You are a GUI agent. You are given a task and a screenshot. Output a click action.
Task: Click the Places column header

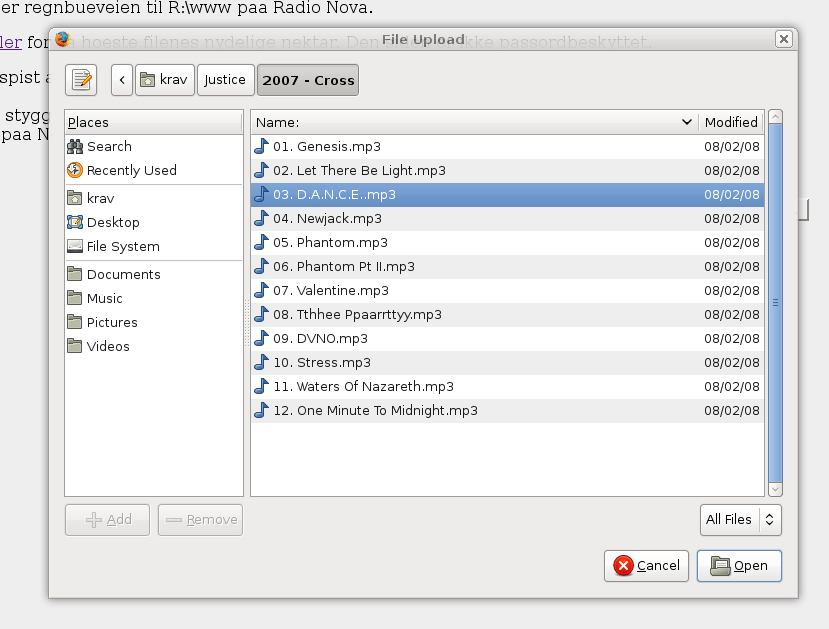pos(154,122)
